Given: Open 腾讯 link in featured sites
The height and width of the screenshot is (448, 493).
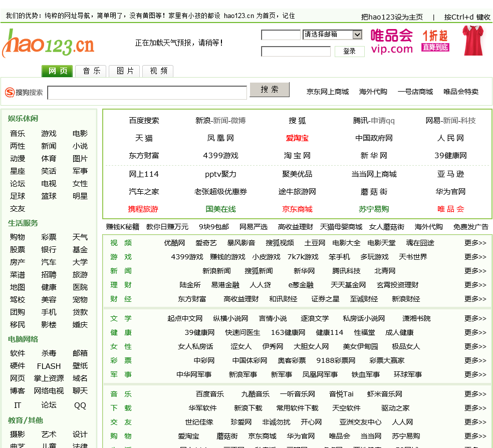Looking at the screenshot, I should coord(360,121).
